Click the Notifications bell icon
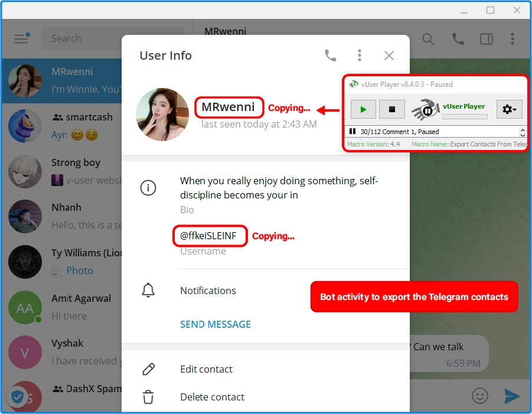The width and height of the screenshot is (532, 414). coord(148,291)
